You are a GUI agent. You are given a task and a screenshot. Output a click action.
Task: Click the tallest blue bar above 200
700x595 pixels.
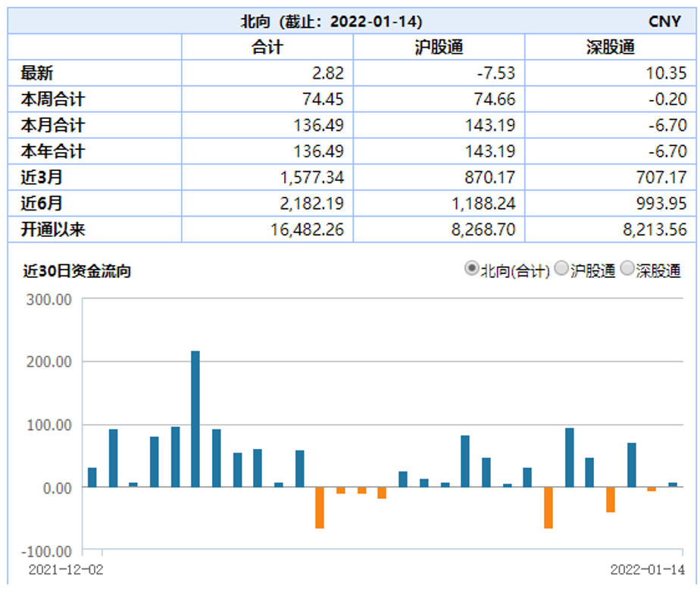coord(195,419)
